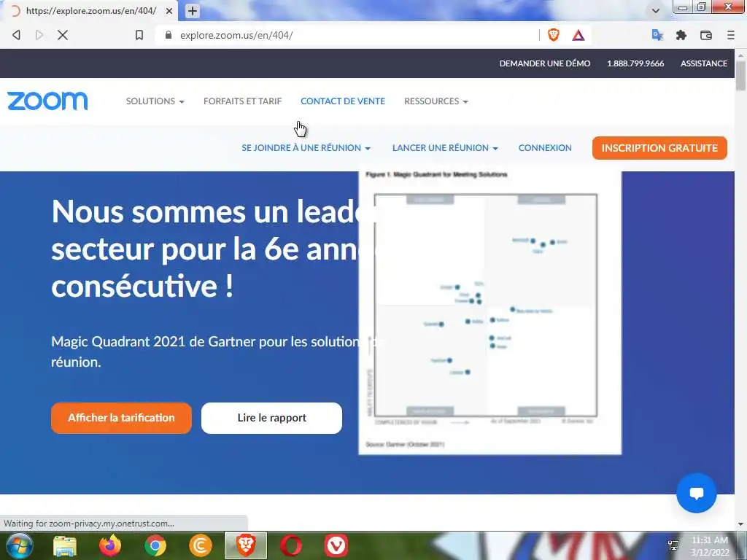The height and width of the screenshot is (560, 747).
Task: Click INSCRIPTION GRATUITE button
Action: pos(659,147)
